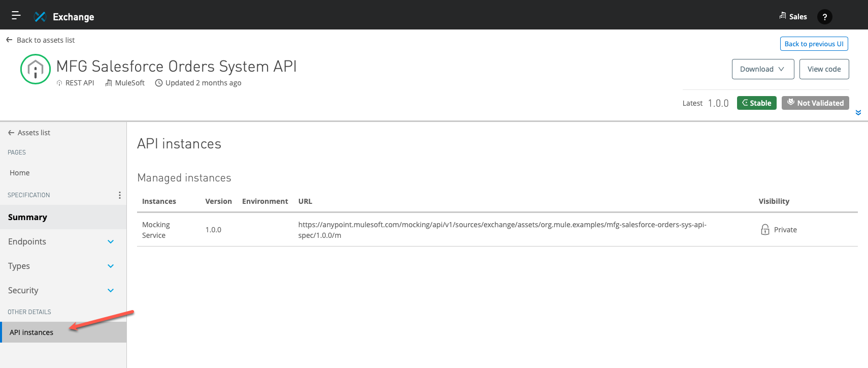Viewport: 868px width, 368px height.
Task: Open the hamburger navigation menu
Action: point(16,15)
